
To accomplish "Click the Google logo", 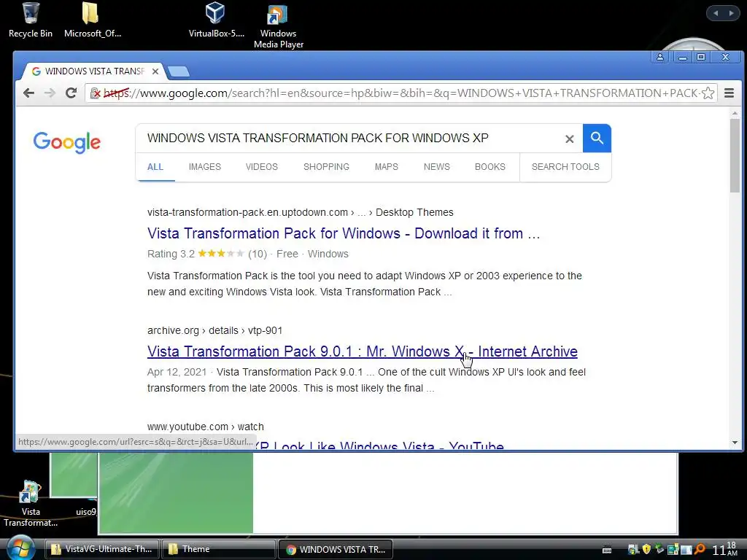I will click(x=66, y=142).
